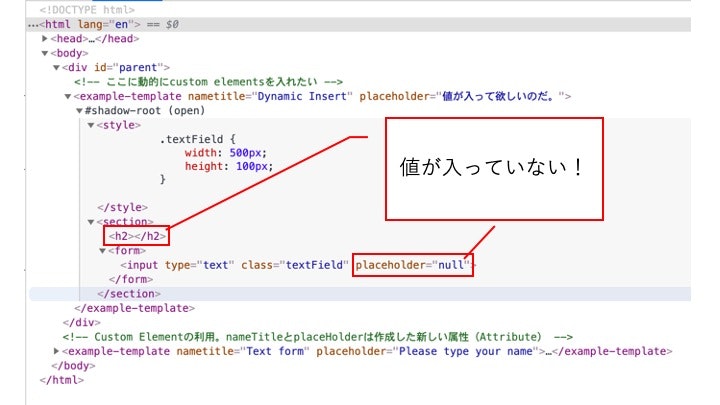The width and height of the screenshot is (720, 405).
Task: Select the closing /section tag line
Action: (360, 294)
